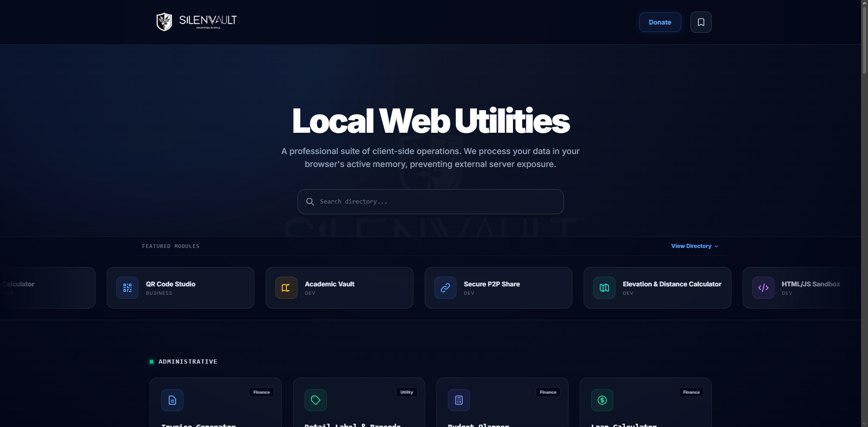Click the Elevation & Distance map icon
This screenshot has height=427, width=868.
pyautogui.click(x=604, y=288)
